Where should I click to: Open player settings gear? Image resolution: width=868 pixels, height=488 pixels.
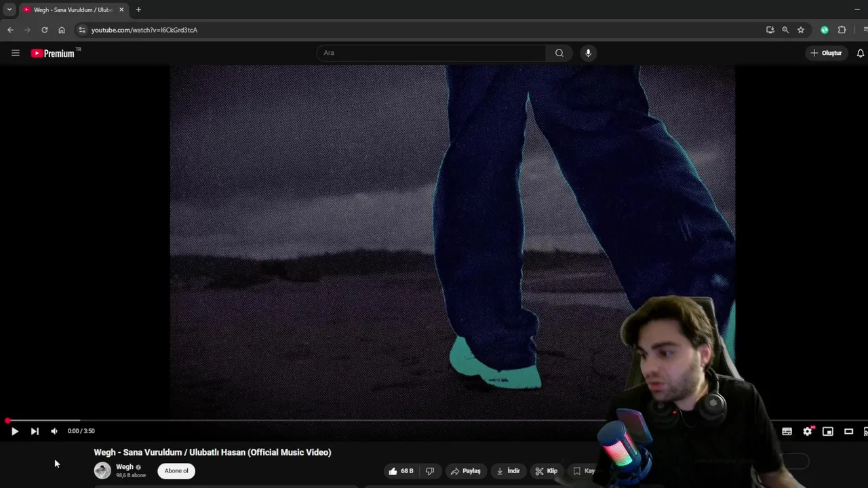point(808,431)
